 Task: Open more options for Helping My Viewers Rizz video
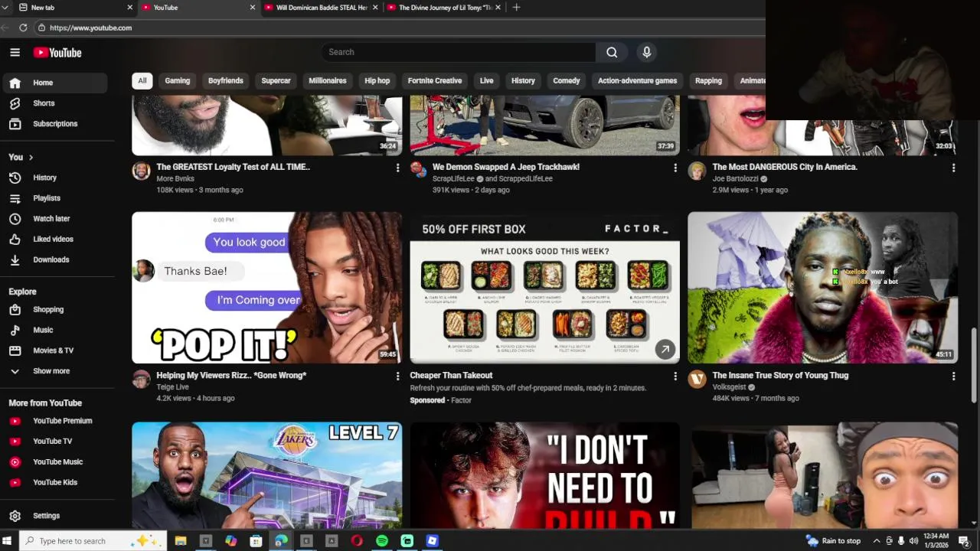pyautogui.click(x=397, y=377)
